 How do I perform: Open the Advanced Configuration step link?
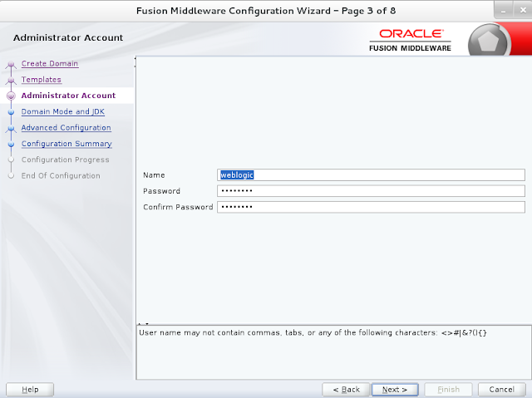click(x=66, y=127)
